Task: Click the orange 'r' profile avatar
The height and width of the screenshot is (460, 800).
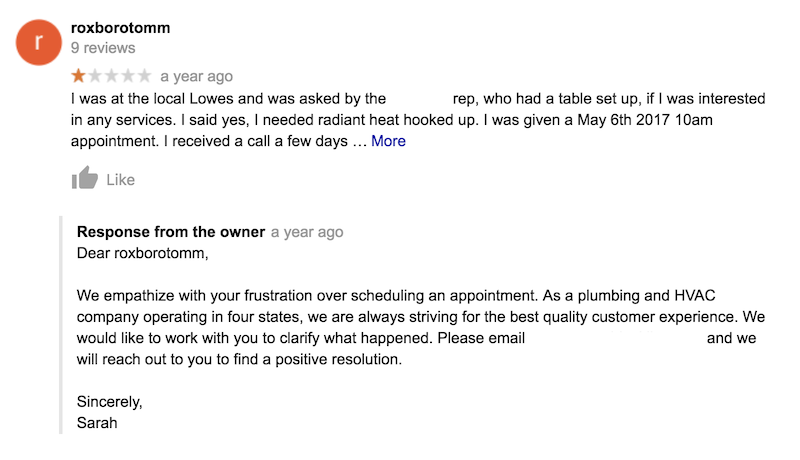Action: click(39, 42)
